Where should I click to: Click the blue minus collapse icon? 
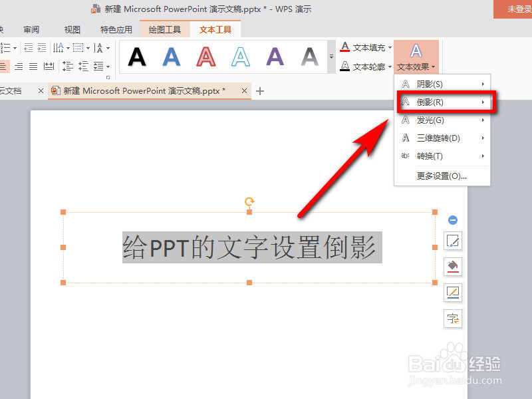pos(453,219)
